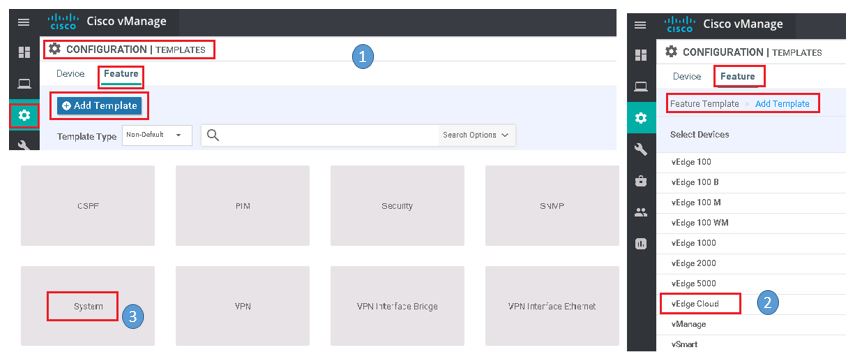Switch to Feature tab in left window
This screenshot has width=851, height=361.
click(121, 74)
